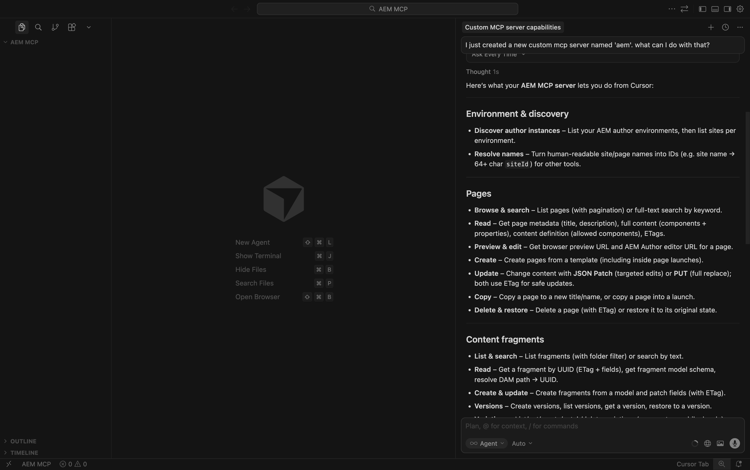Click the Cursor Tab status item
750x470 pixels.
tap(692, 464)
